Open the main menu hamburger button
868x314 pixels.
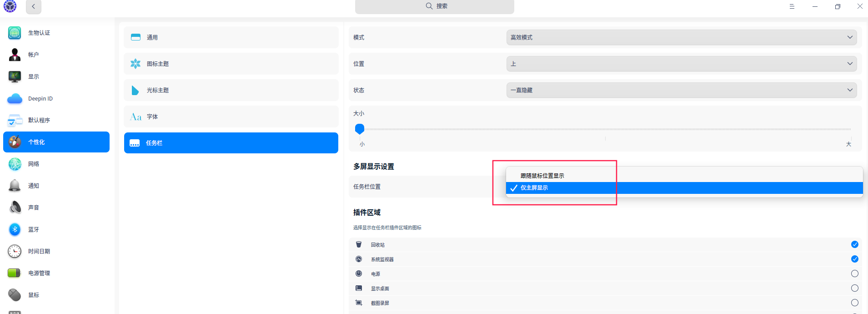tap(792, 6)
